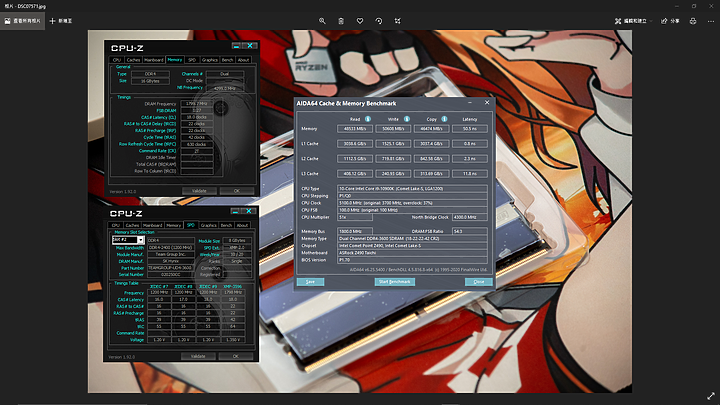Open the Edit & Create menu
This screenshot has height=405, width=720.
[633, 21]
